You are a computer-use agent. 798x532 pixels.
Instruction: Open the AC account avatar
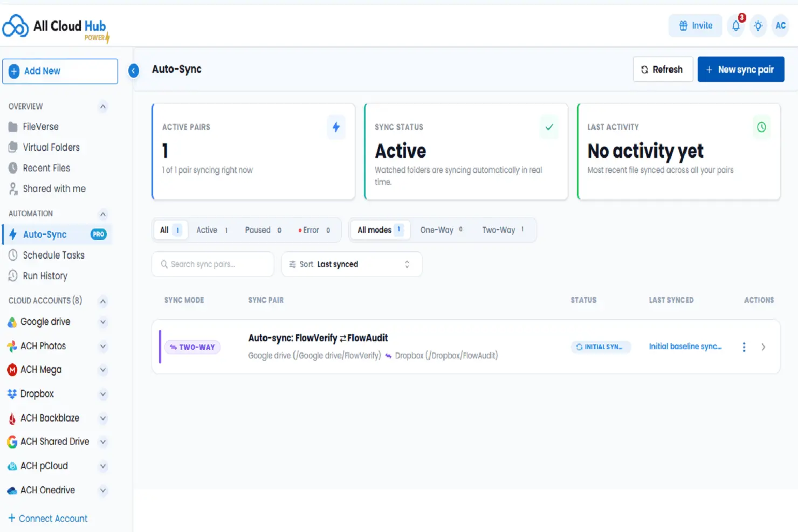tap(780, 25)
